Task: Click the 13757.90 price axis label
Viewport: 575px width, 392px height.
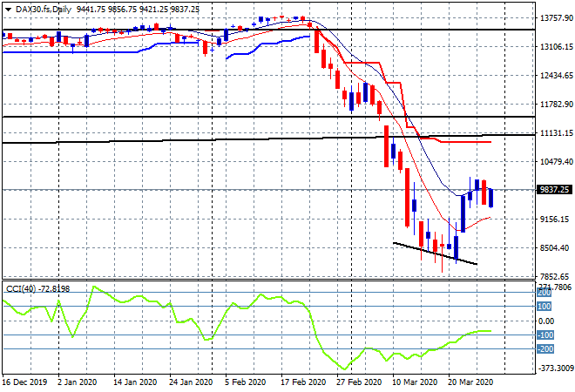Action: click(557, 18)
